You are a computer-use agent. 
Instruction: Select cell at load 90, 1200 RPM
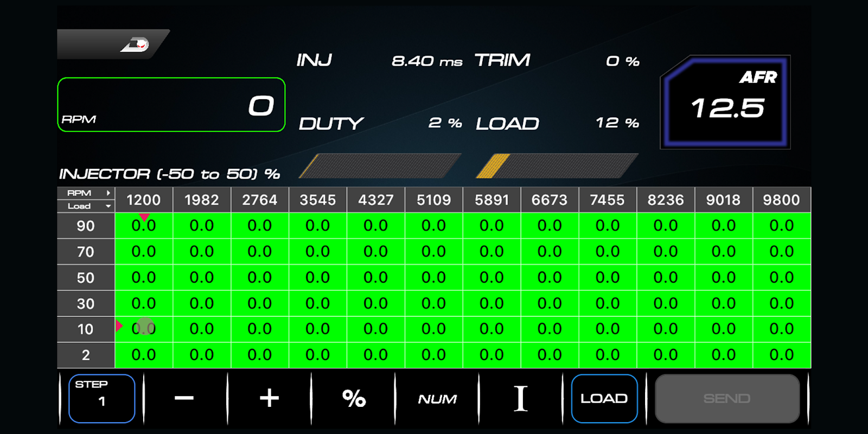(x=144, y=226)
